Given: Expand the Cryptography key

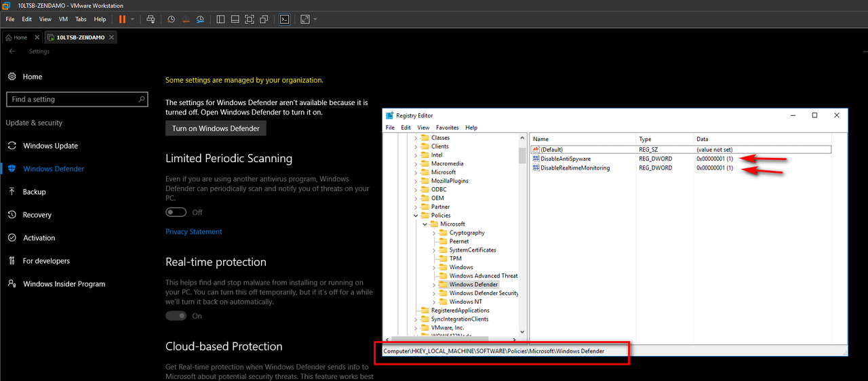Looking at the screenshot, I should [434, 233].
